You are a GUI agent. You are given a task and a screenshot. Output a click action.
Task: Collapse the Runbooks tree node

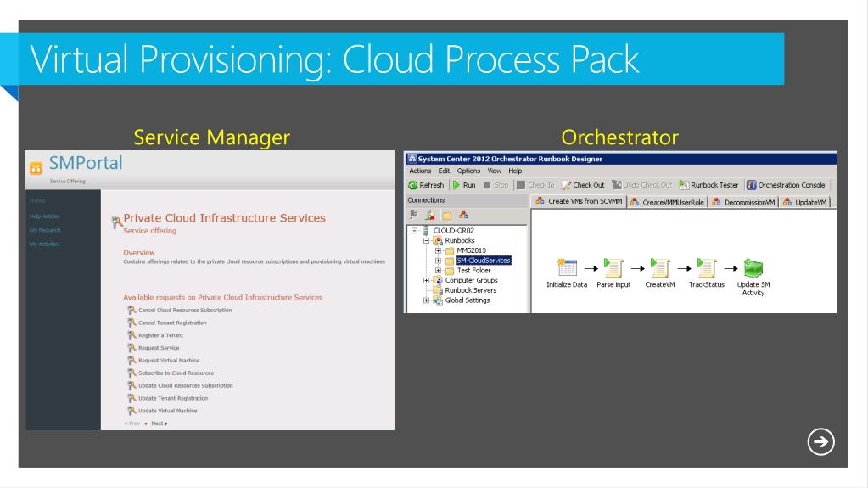point(426,240)
